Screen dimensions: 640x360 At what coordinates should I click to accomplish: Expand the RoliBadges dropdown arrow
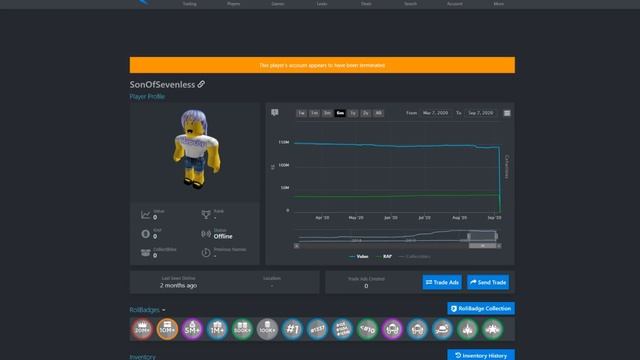164,310
